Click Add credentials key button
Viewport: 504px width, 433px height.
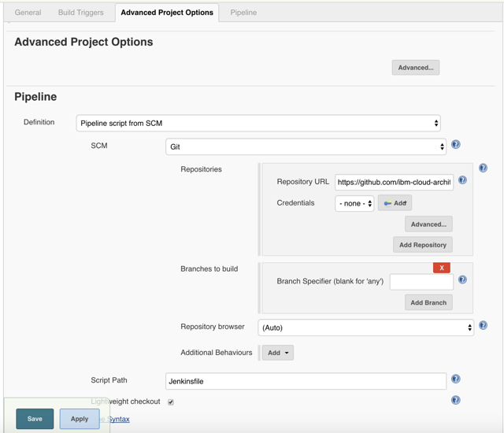pyautogui.click(x=395, y=203)
